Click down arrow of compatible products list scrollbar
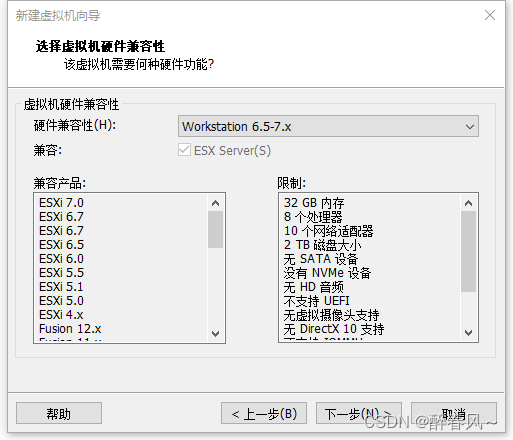Screen dimensions: 513x440 point(216,333)
